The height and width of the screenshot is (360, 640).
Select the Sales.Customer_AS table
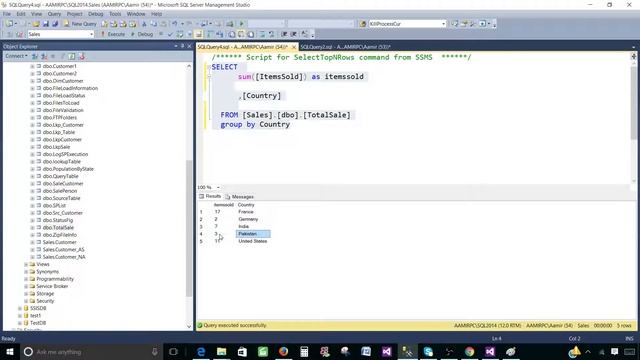click(x=63, y=250)
